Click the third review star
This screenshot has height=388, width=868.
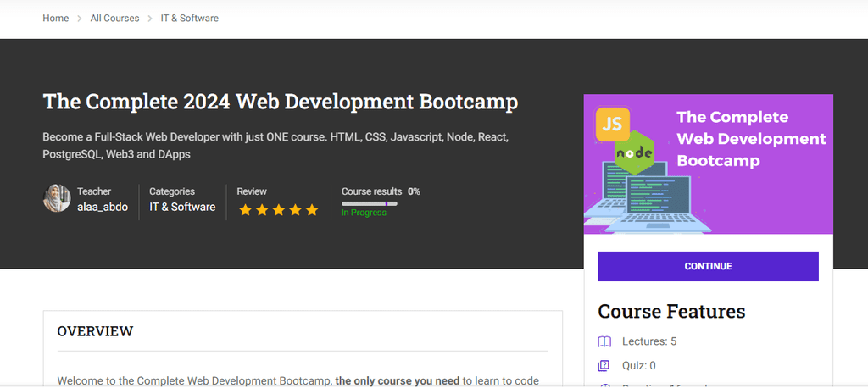[278, 210]
